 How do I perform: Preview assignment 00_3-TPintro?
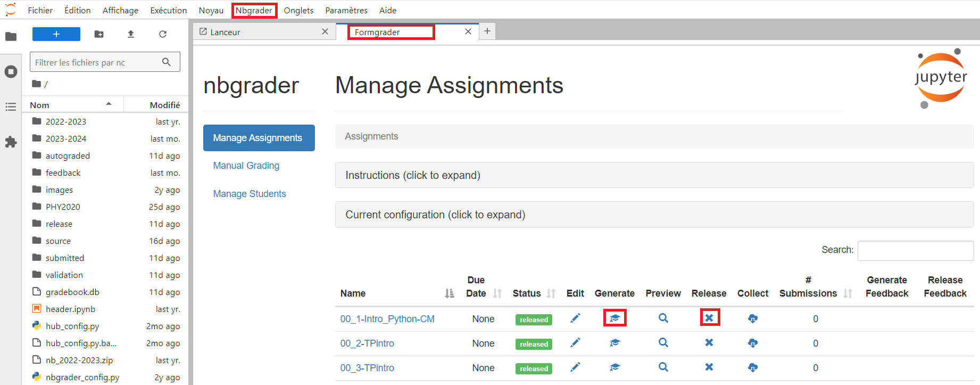click(663, 367)
